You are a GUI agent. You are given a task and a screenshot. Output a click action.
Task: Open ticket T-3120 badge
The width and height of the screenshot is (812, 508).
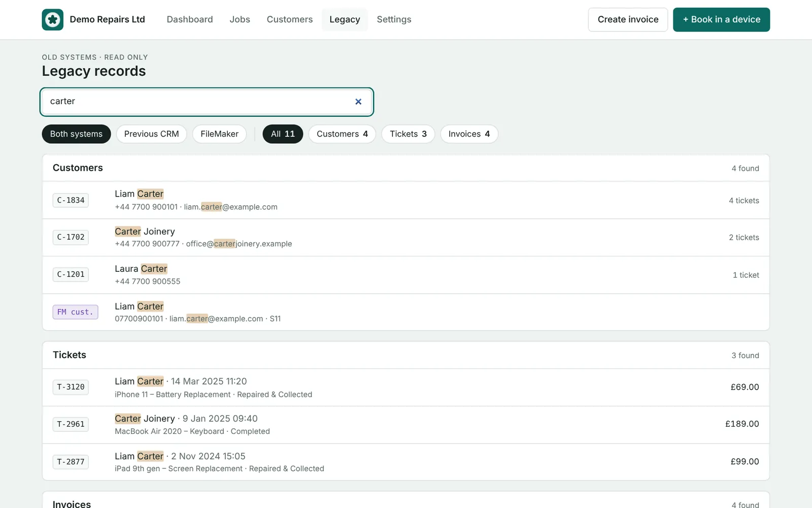71,387
